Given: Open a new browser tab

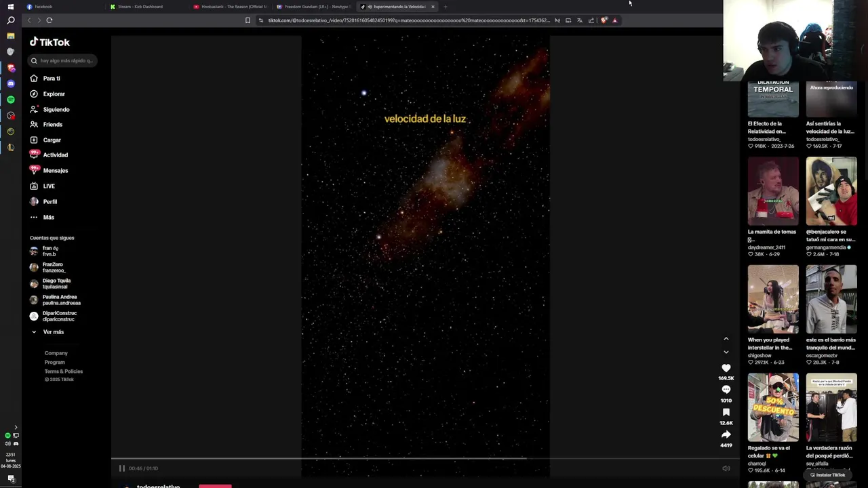Looking at the screenshot, I should [445, 7].
